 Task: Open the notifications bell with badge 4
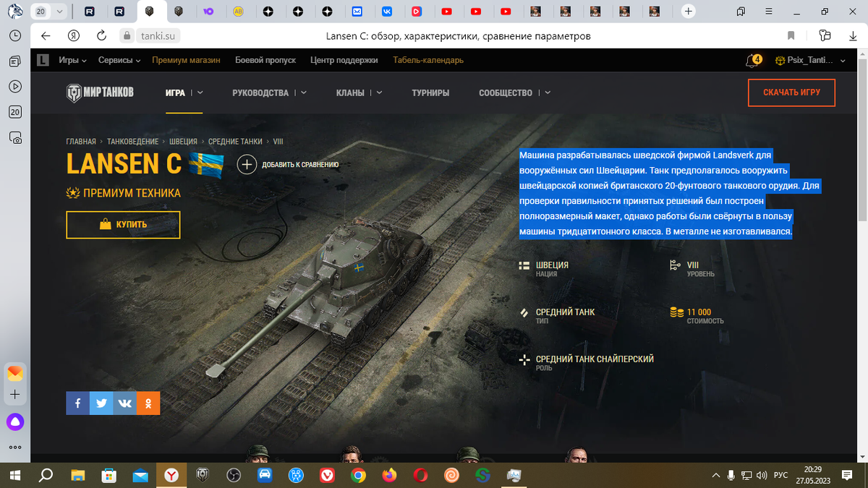coord(753,61)
